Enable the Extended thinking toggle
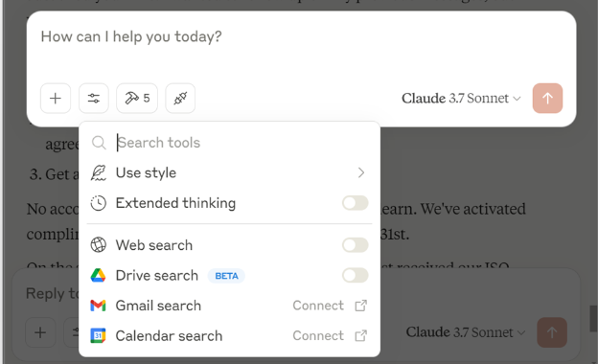Image resolution: width=598 pixels, height=364 pixels. click(x=355, y=203)
